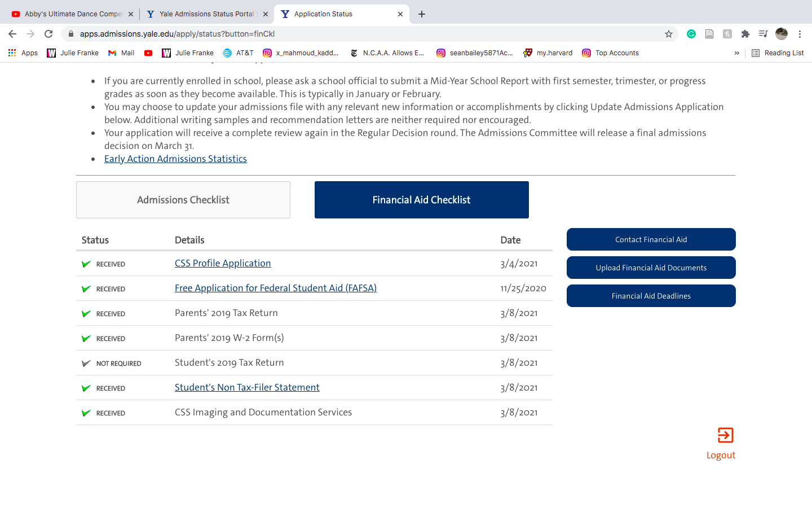This screenshot has width=812, height=508.
Task: Click the Logout arrow icon
Action: coord(726,435)
